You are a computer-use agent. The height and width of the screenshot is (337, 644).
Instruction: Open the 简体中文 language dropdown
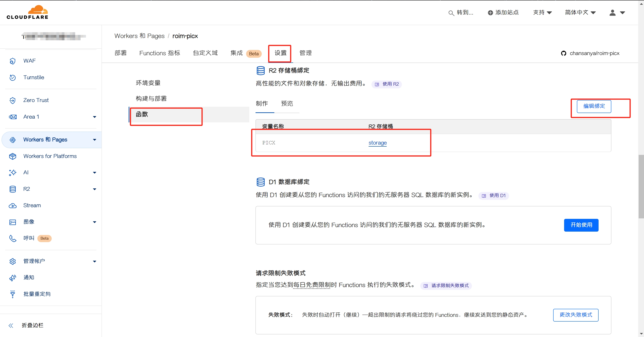580,13
